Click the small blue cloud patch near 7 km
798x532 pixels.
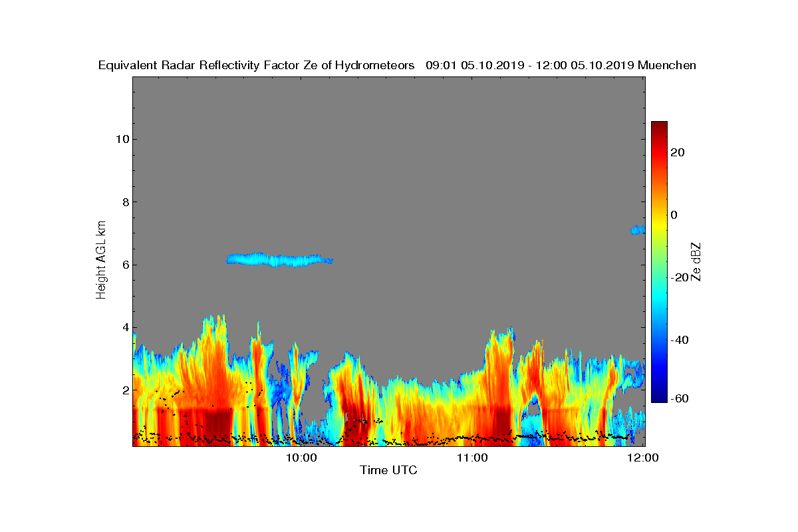[x=638, y=230]
